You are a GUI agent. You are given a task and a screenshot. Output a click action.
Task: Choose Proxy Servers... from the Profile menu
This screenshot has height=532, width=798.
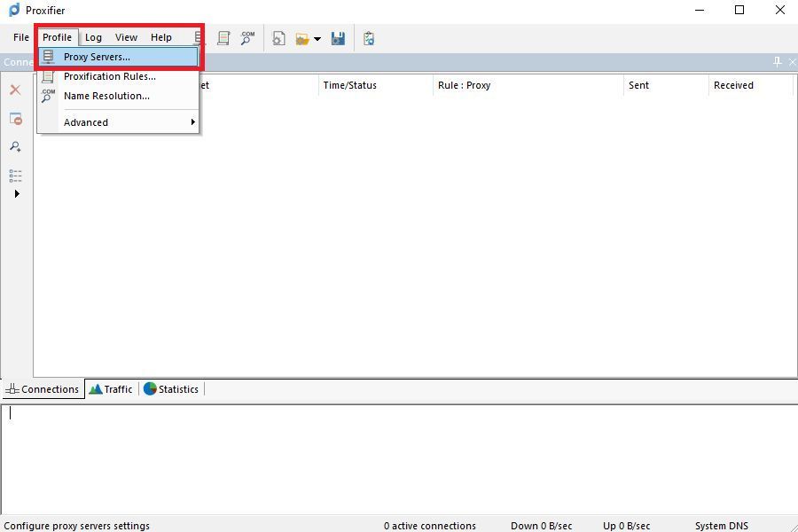(x=118, y=57)
